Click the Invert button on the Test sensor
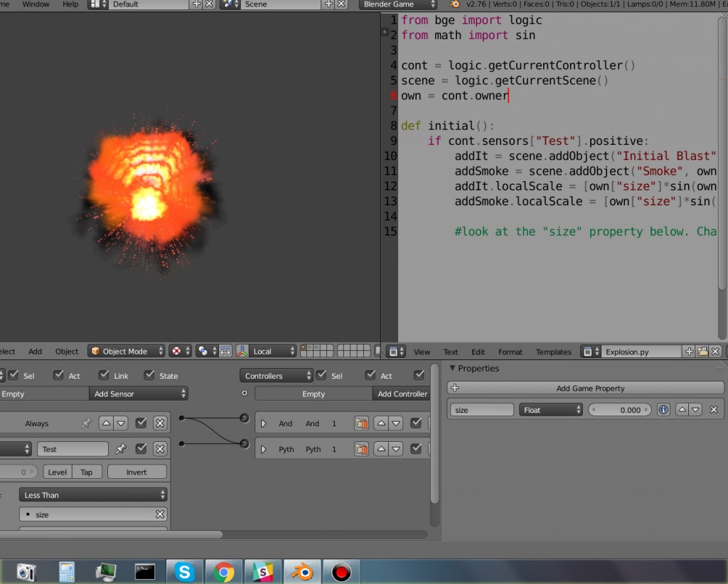 (x=136, y=472)
